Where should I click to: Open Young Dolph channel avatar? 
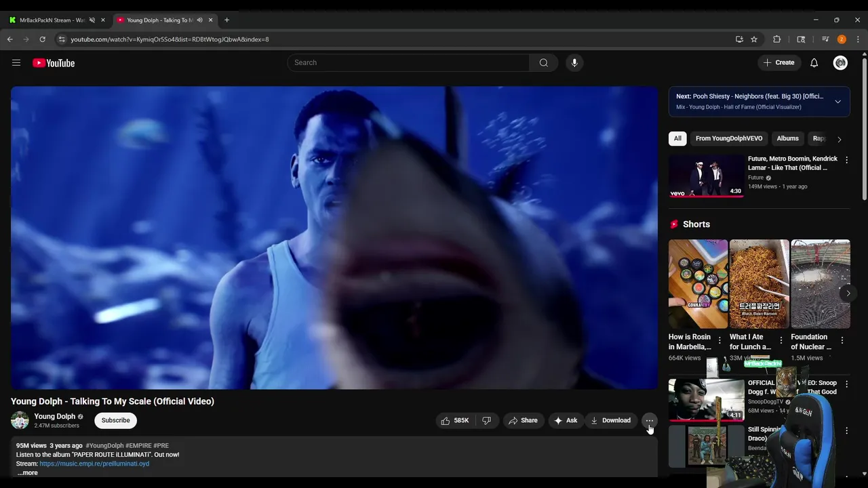(x=20, y=420)
